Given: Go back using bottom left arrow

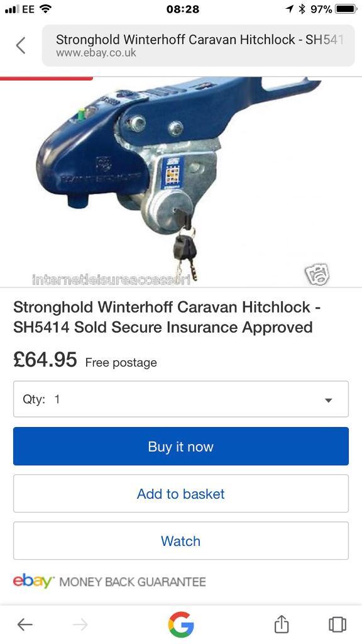Looking at the screenshot, I should [x=25, y=625].
